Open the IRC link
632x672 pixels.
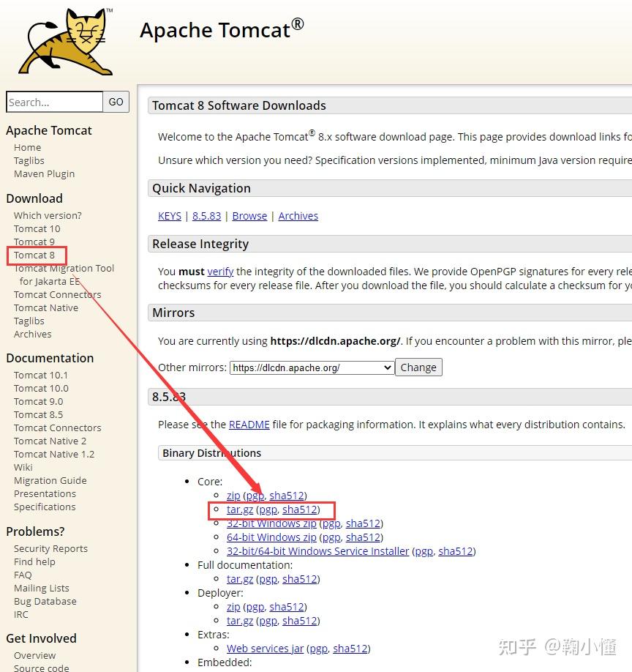pyautogui.click(x=21, y=615)
